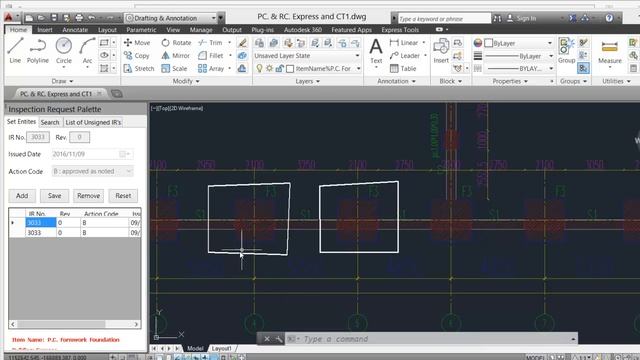Click the IR table horizontal scrollbar
640x360 pixels.
(75, 324)
